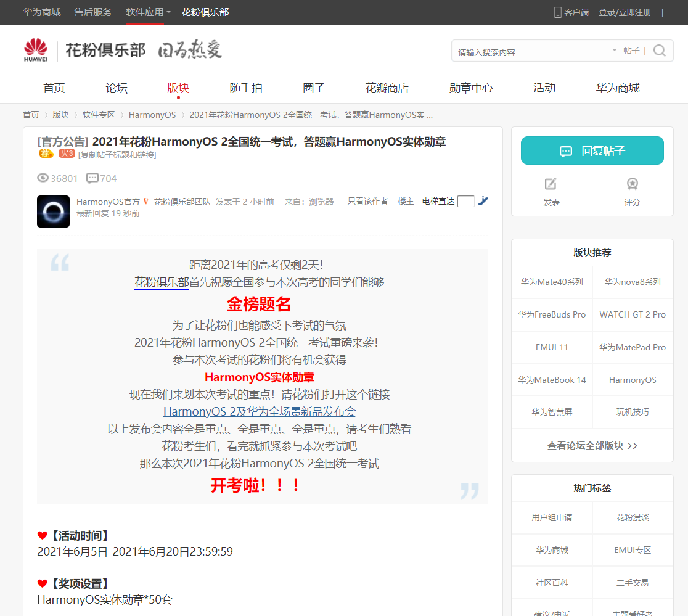This screenshot has width=688, height=616.
Task: Open HarmonyOS官方 avatar
Action: point(53,211)
